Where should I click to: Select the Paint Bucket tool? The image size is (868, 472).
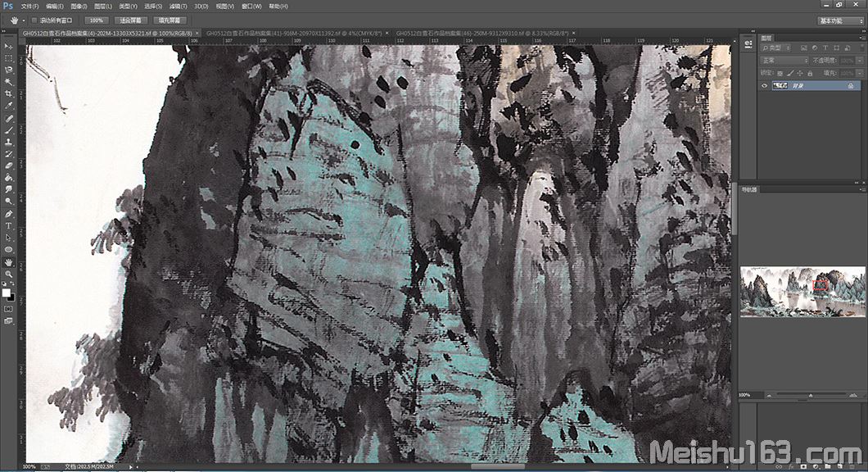coord(8,178)
